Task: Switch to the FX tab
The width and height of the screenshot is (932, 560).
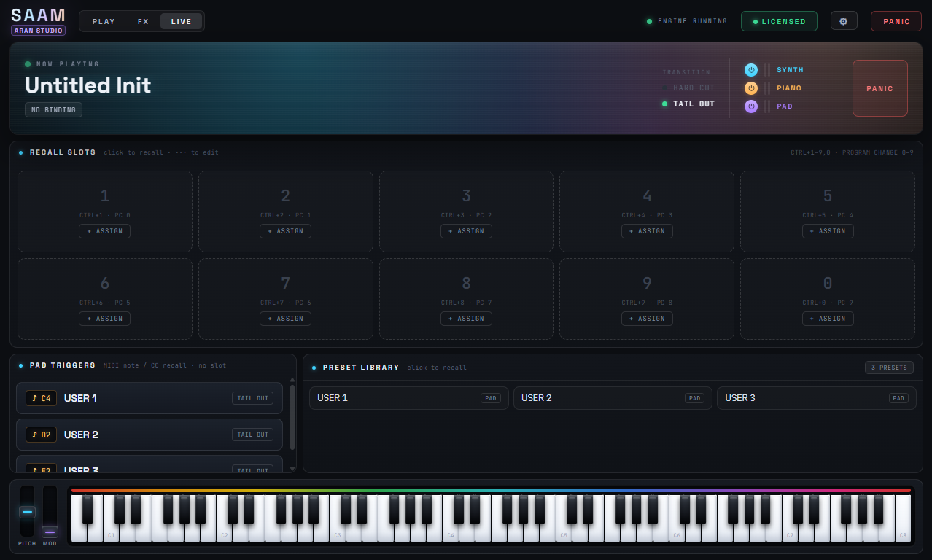Action: click(143, 21)
